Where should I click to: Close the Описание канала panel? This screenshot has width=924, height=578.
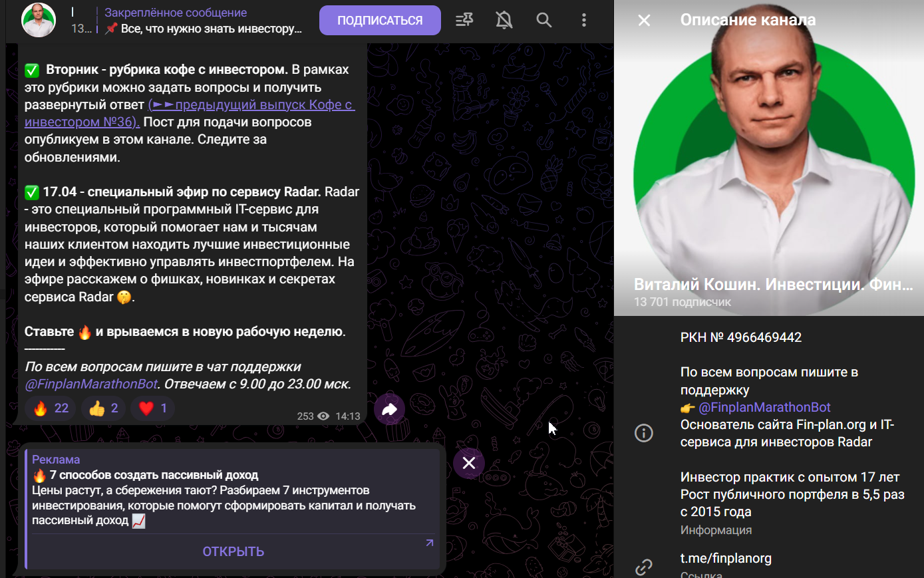coord(644,21)
